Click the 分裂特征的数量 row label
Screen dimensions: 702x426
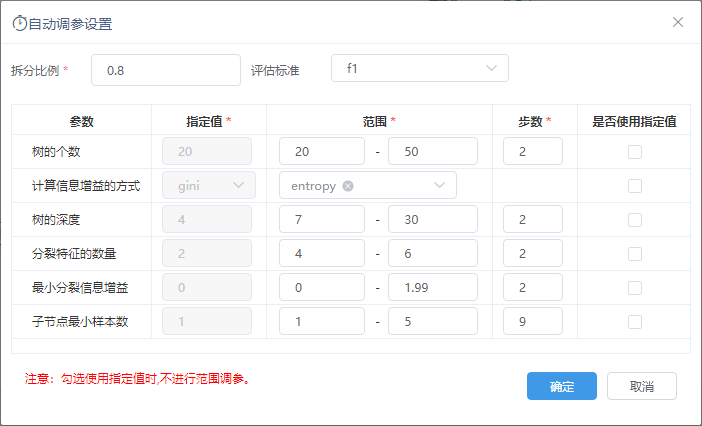[x=74, y=254]
